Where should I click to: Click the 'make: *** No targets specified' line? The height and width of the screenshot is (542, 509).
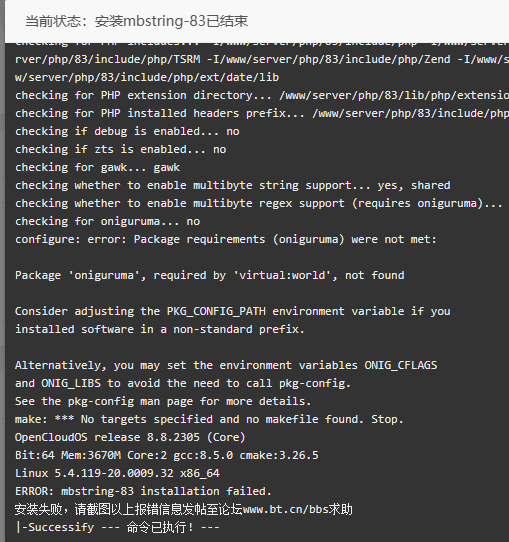point(209,419)
